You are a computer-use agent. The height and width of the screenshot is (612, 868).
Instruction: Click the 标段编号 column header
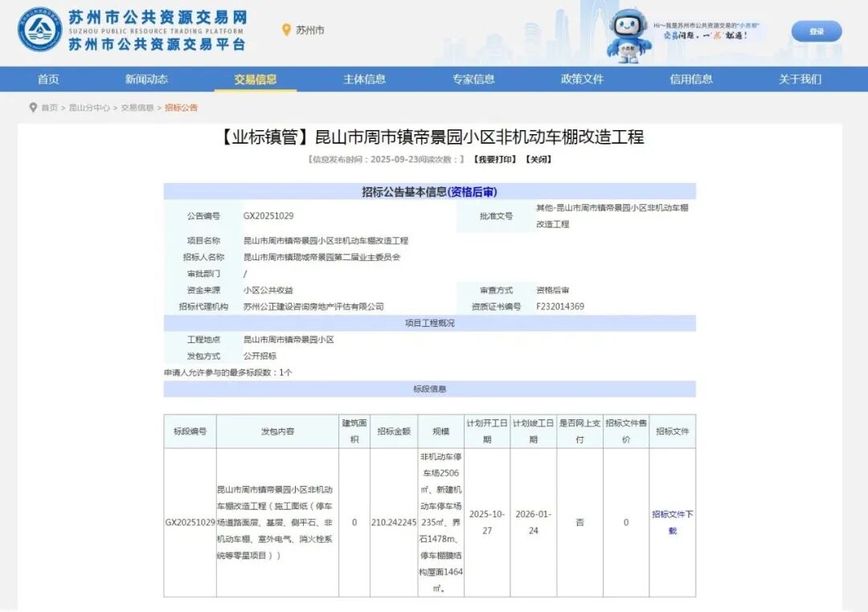(x=190, y=431)
